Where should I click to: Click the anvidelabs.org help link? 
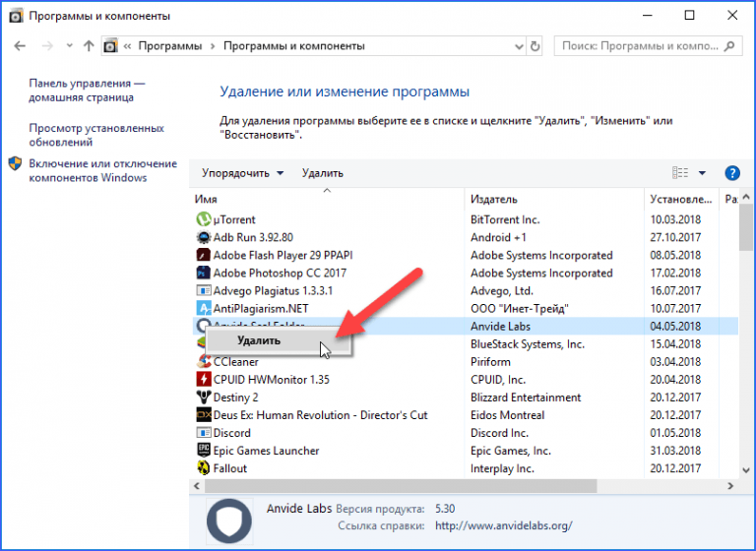pos(503,525)
